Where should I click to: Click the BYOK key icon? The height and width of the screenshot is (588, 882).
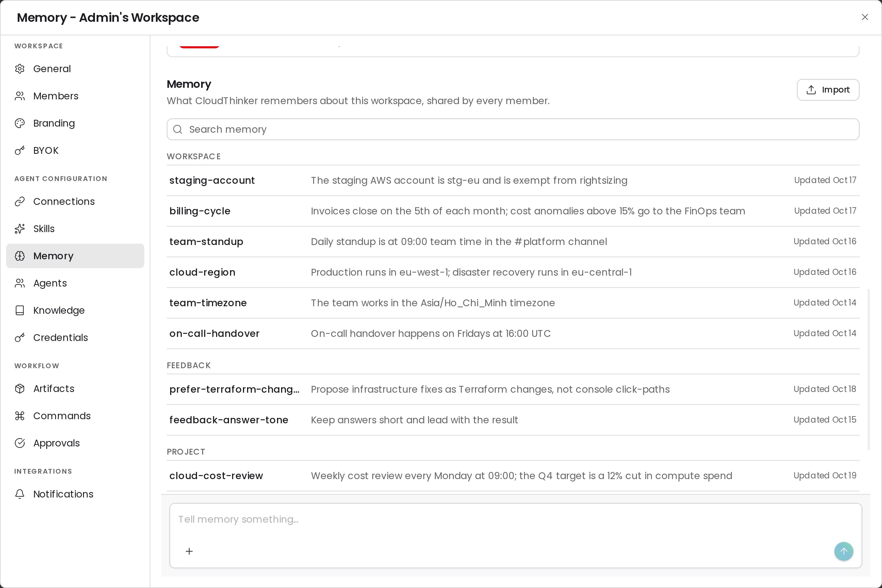(x=20, y=150)
